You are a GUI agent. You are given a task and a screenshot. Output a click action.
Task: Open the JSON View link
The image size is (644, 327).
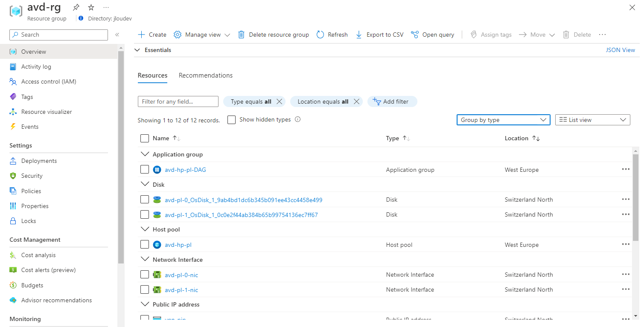(621, 50)
